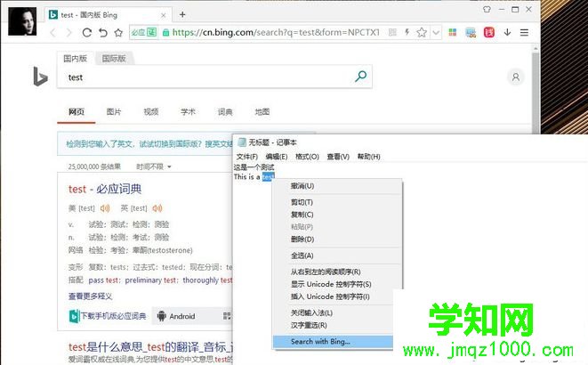Click the browser forward arrow
This screenshot has width=588, height=365.
(x=69, y=33)
